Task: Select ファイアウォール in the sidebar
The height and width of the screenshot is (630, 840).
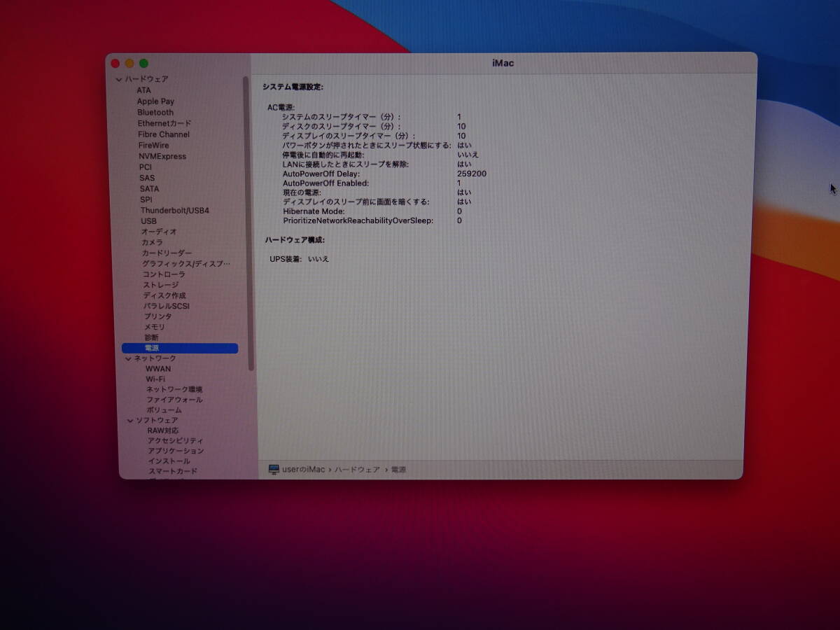Action: coord(174,400)
